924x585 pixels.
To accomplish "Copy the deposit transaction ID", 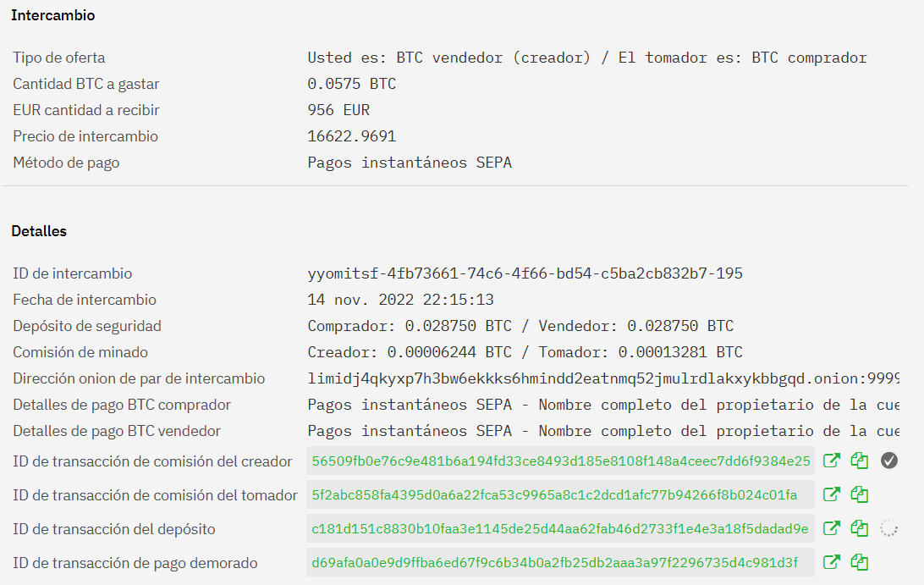I will tap(859, 528).
